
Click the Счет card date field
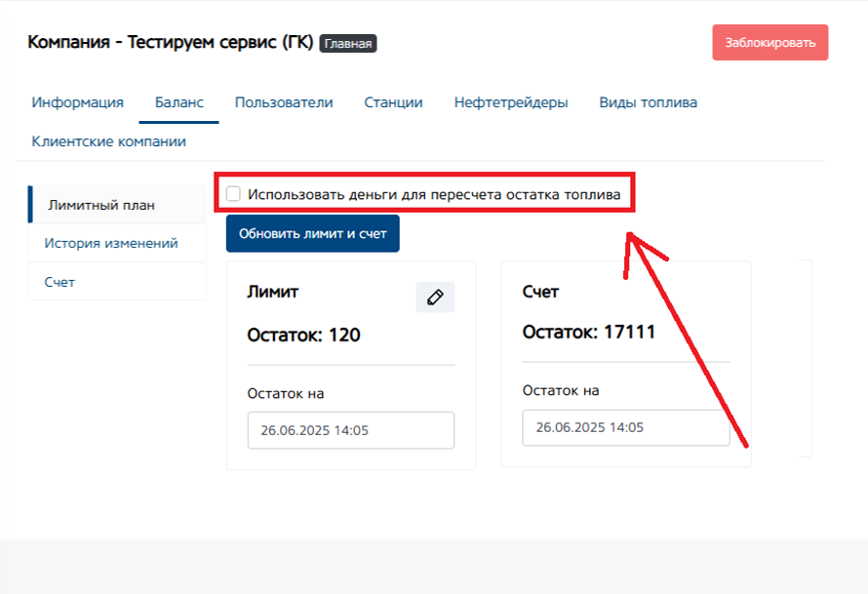coord(626,427)
